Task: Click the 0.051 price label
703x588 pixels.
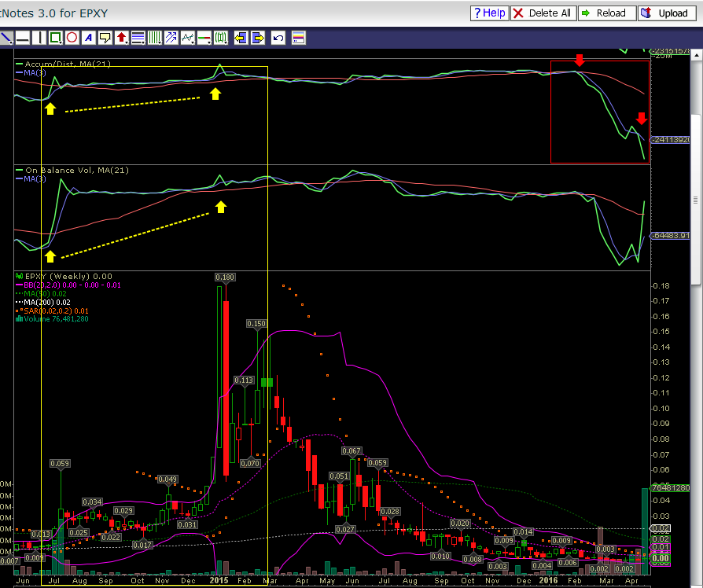Action: click(339, 476)
